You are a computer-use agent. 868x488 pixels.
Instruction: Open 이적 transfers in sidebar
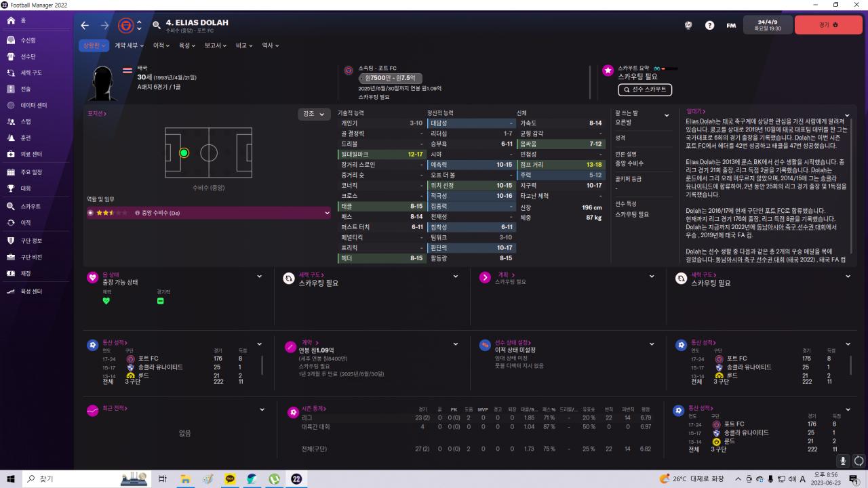[37, 222]
